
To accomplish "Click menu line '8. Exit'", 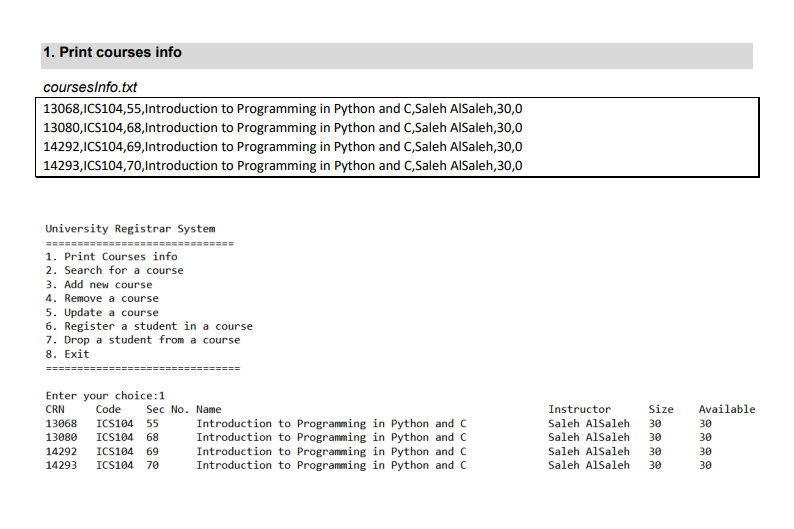I will tap(67, 354).
